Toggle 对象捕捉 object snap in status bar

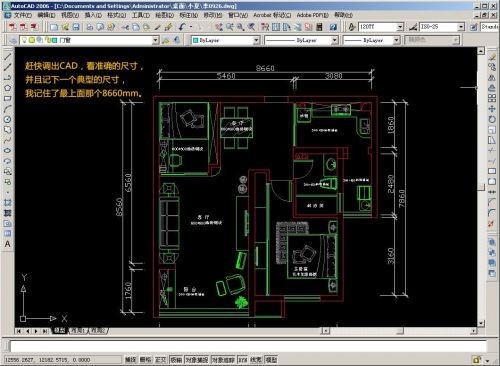tap(196, 360)
